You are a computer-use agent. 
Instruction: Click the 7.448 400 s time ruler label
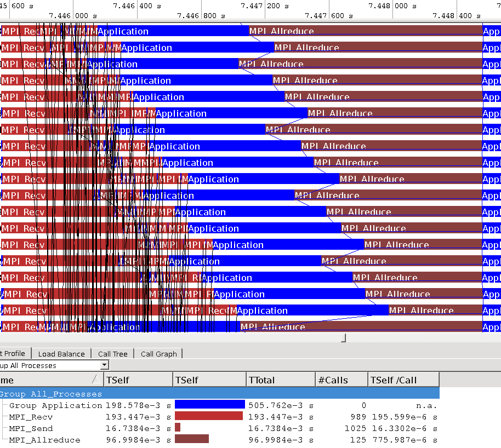tap(457, 16)
